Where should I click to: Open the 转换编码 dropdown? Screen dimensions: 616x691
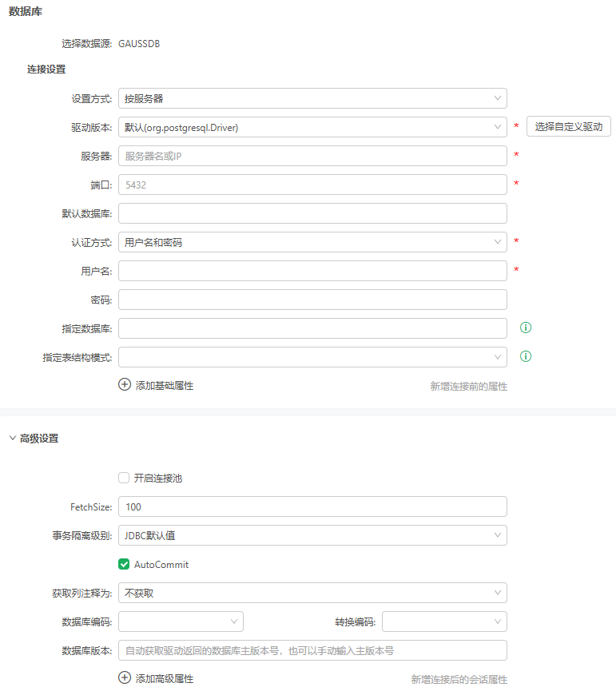point(444,622)
